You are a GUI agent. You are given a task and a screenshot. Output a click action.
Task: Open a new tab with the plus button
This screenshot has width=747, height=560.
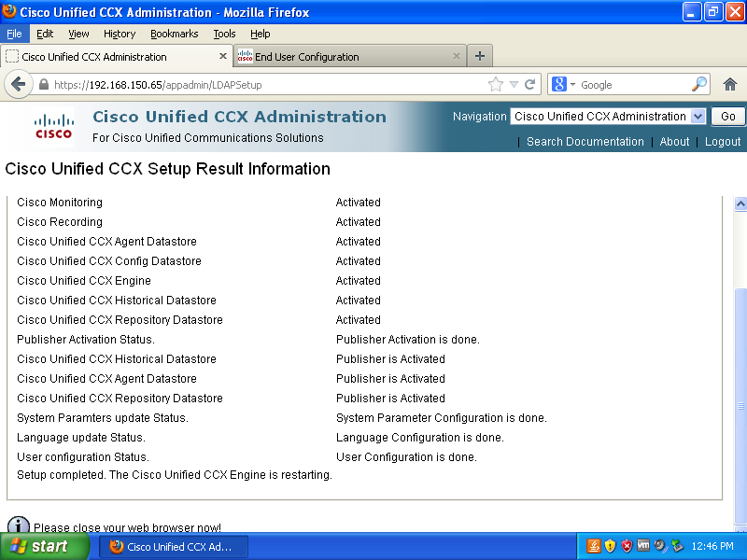[x=480, y=56]
